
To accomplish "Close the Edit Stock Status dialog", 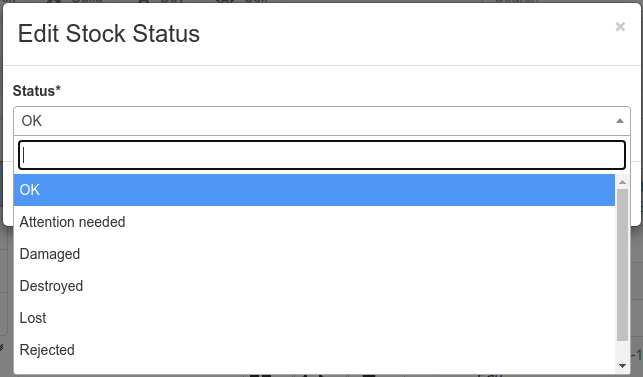I will (x=620, y=27).
